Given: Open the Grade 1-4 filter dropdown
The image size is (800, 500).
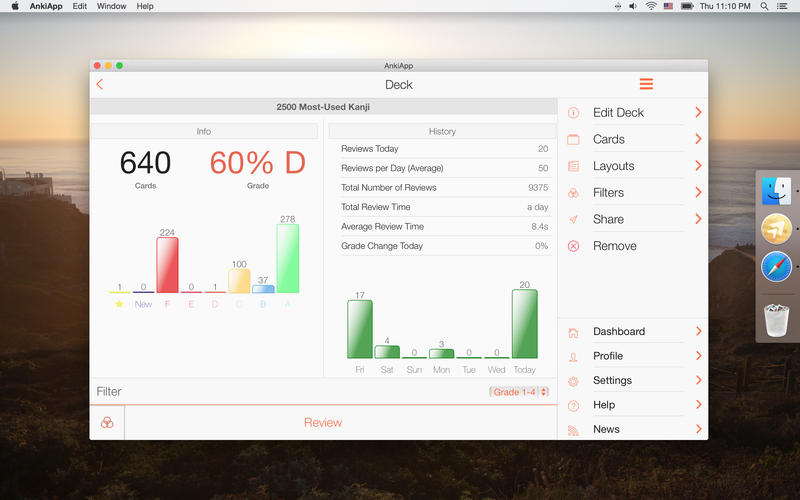Looking at the screenshot, I should (519, 392).
